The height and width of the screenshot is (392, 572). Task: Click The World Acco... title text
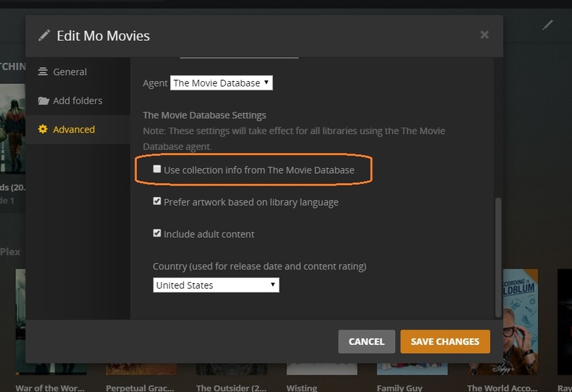pos(502,387)
